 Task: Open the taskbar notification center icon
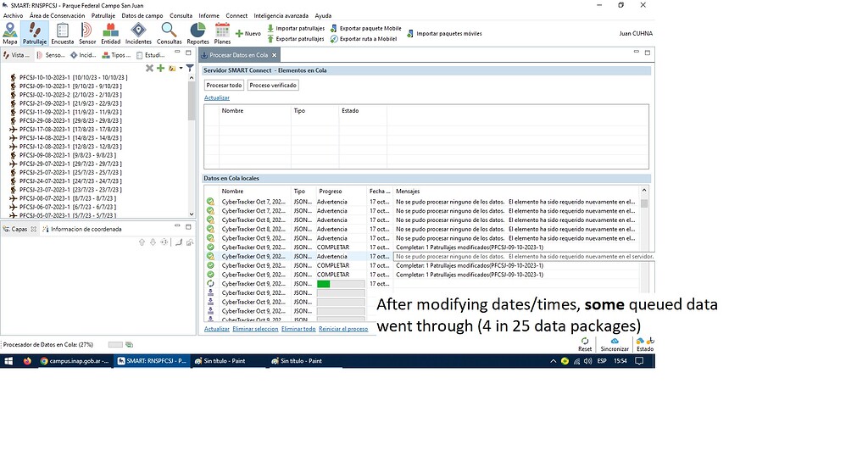pos(639,361)
